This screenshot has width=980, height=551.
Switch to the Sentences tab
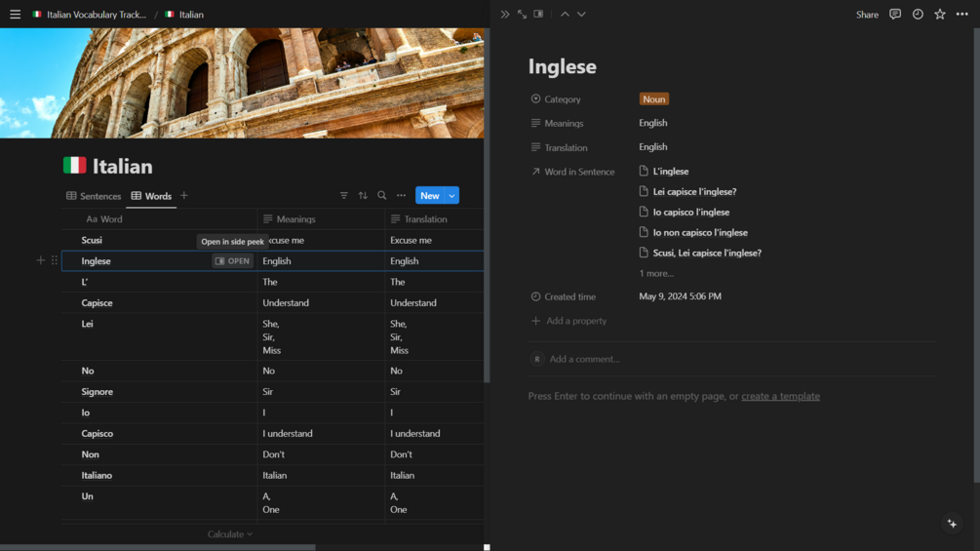[94, 196]
